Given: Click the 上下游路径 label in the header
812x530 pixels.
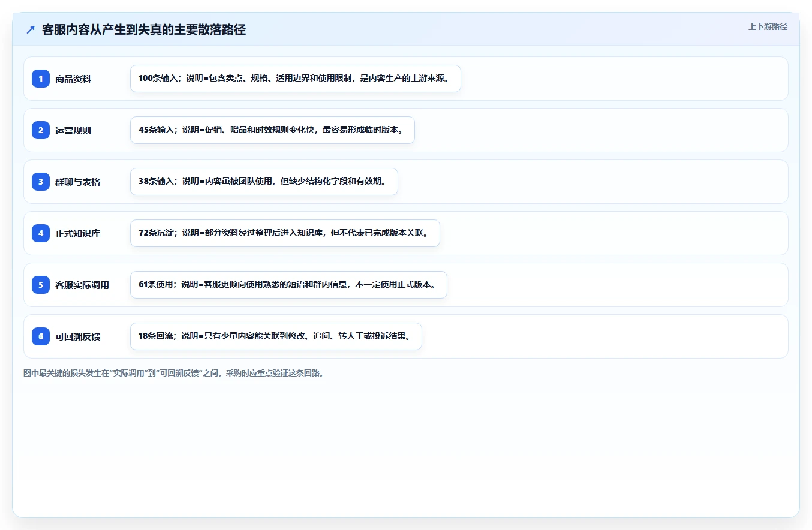Looking at the screenshot, I should [768, 26].
